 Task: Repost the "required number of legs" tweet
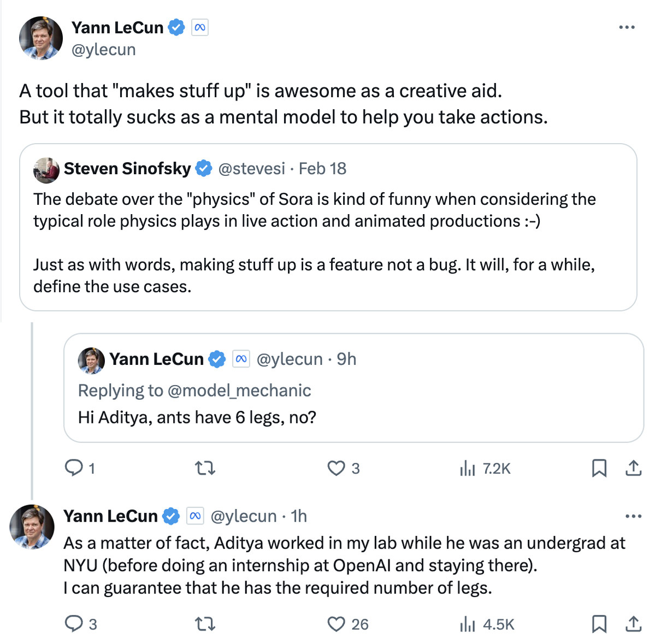(205, 624)
